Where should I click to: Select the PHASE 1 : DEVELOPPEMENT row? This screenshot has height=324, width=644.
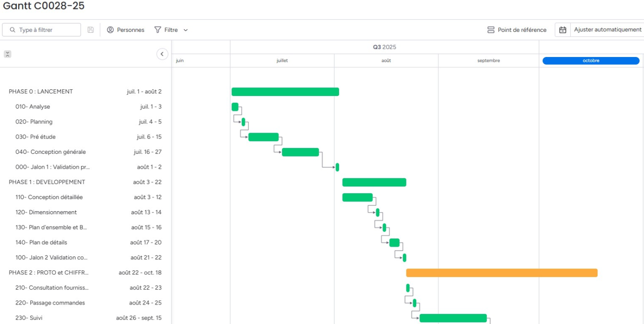point(47,182)
